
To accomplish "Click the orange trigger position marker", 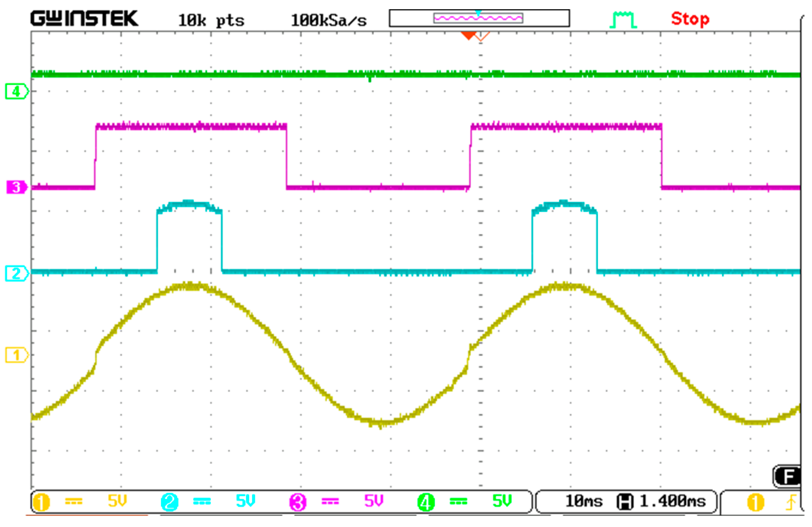I will (468, 36).
